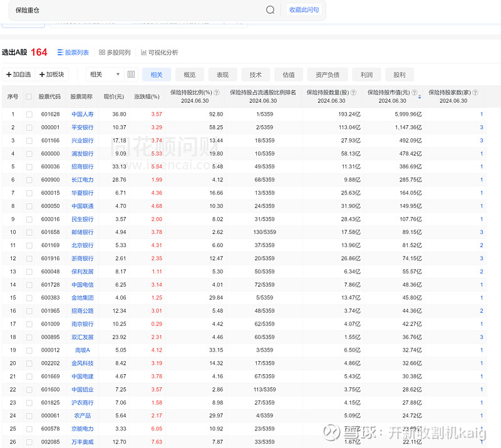Tick the checkbox next to 长江电力
The height and width of the screenshot is (448, 501).
(29, 180)
